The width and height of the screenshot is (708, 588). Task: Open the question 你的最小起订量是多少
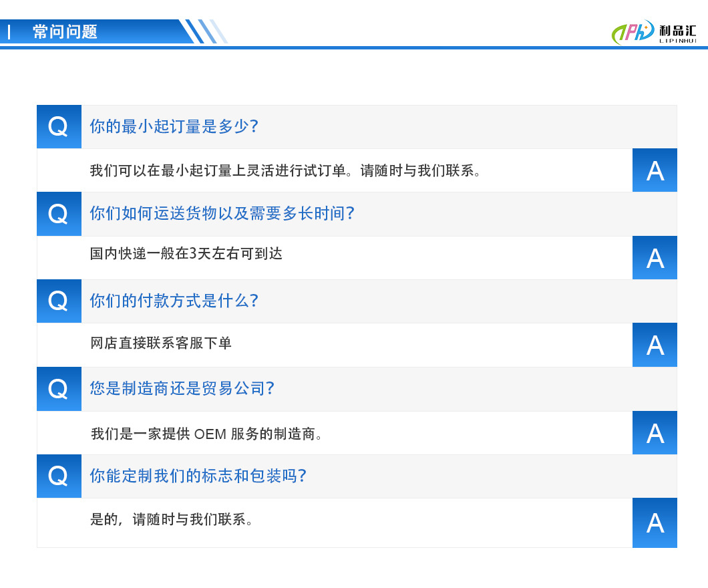point(174,126)
